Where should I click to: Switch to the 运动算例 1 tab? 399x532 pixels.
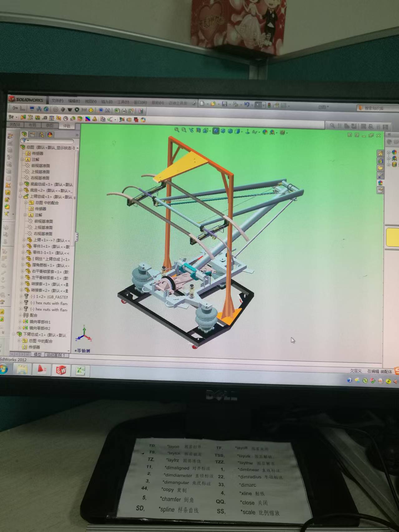coord(56,355)
